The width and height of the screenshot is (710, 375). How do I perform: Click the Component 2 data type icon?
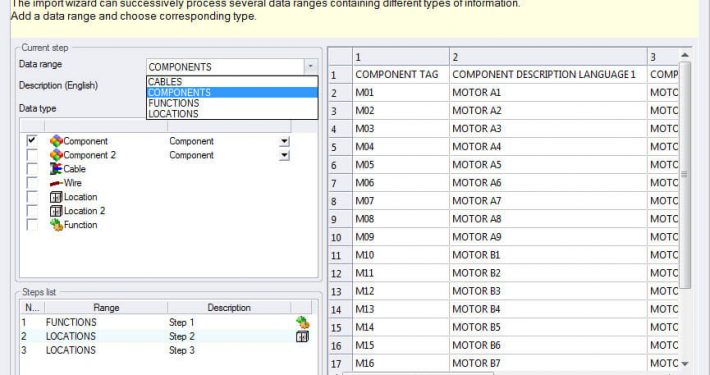[56, 155]
